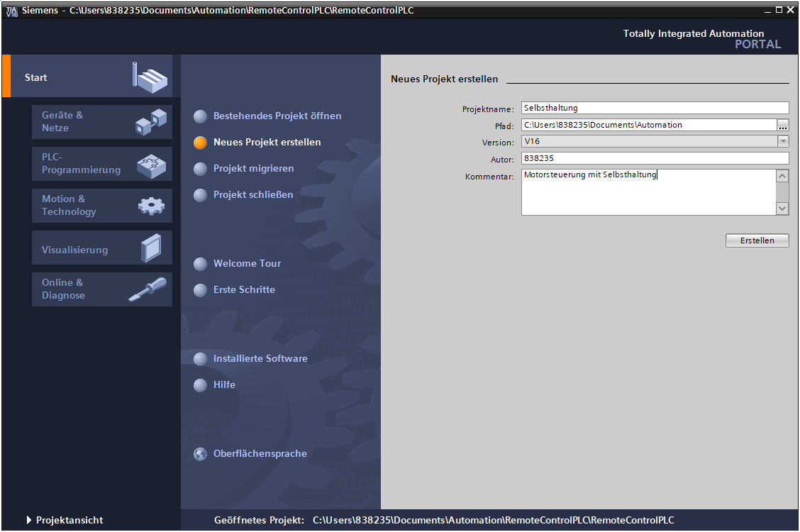
Task: Click the Neues Projekt erstellen heading
Action: [x=445, y=79]
